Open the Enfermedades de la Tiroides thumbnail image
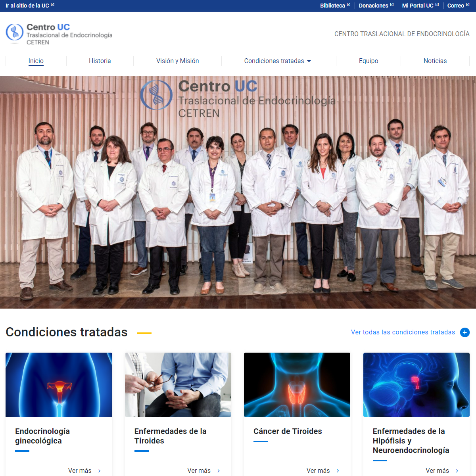The width and height of the screenshot is (476, 476). [x=178, y=385]
